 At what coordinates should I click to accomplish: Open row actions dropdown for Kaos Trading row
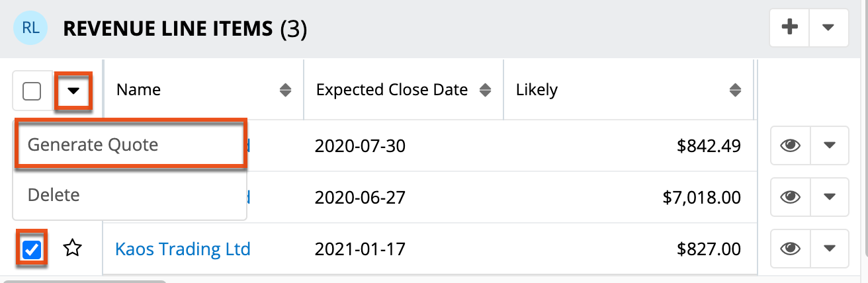coord(828,249)
